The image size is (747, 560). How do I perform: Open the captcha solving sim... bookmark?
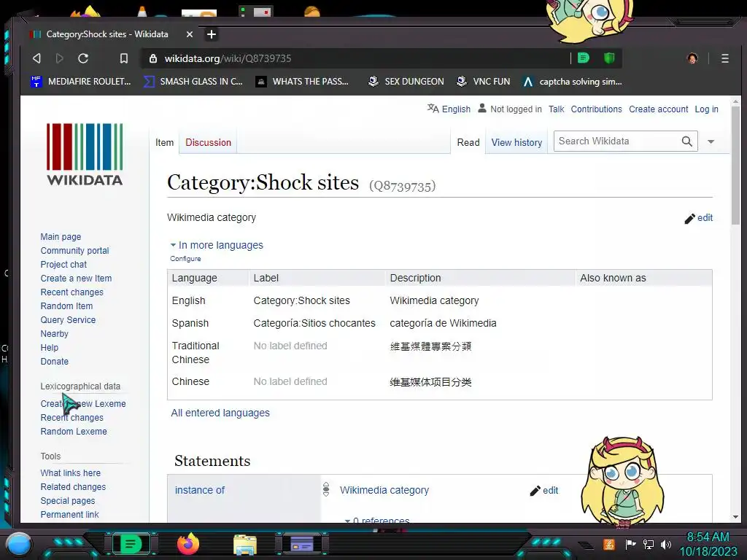point(572,82)
